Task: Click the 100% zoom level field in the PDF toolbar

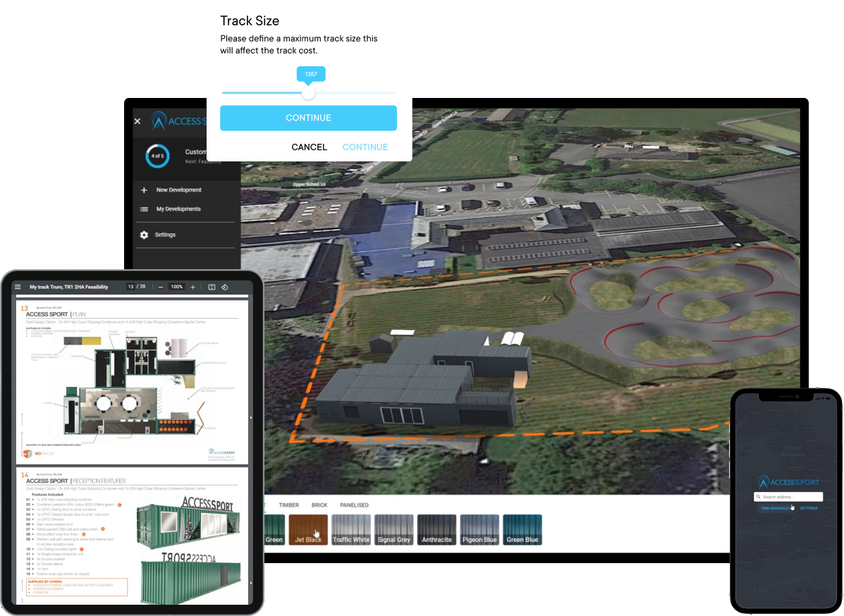Action: click(x=176, y=287)
